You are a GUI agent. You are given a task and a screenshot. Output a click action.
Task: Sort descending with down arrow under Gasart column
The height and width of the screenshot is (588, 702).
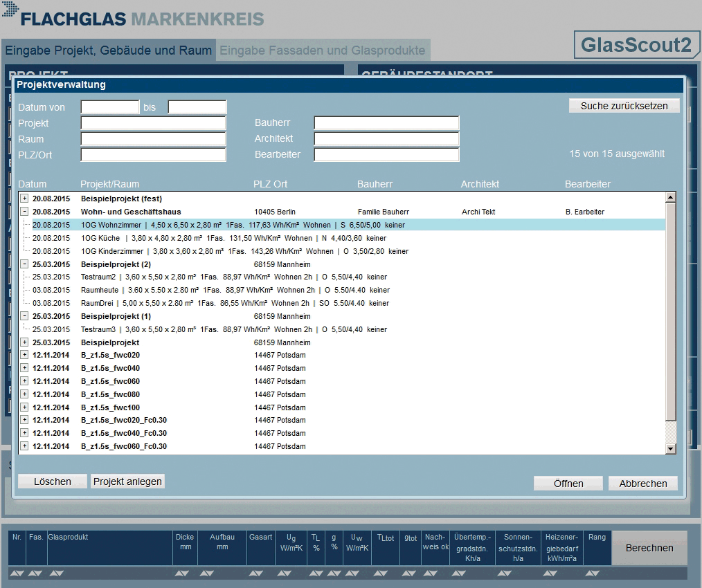(260, 573)
